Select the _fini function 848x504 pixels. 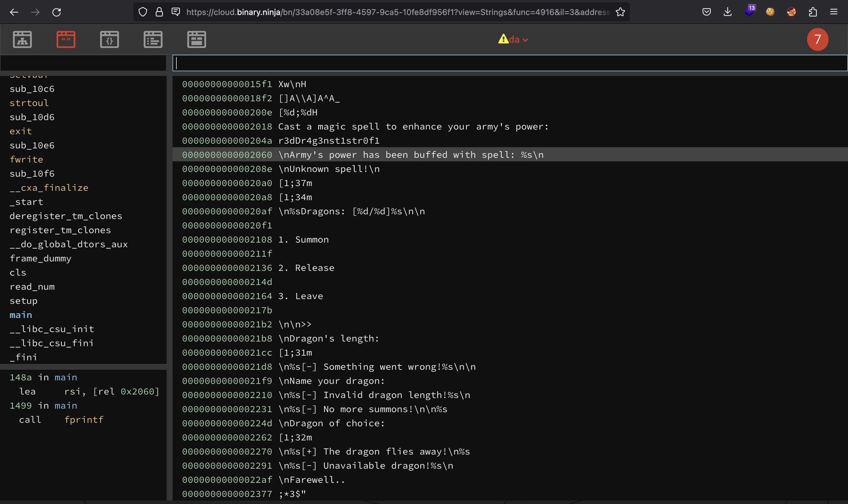point(24,357)
